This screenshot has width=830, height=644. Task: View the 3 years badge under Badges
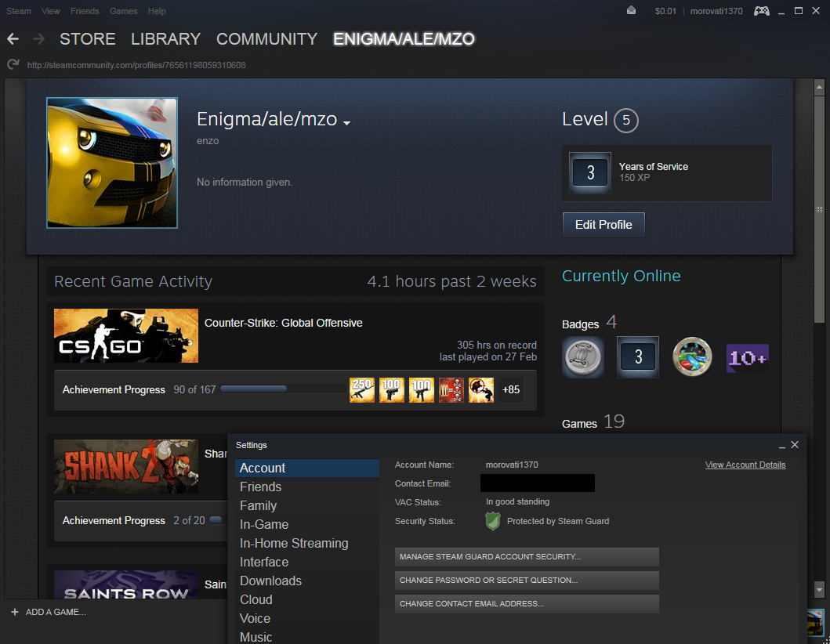click(638, 357)
